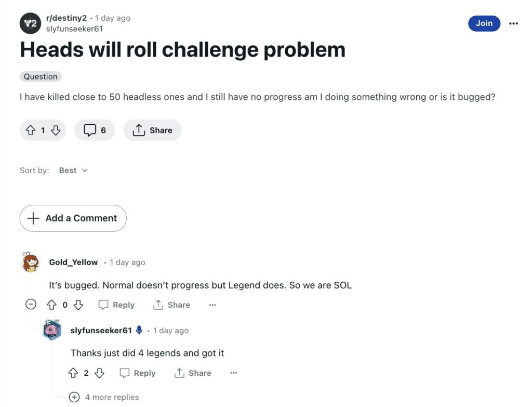Open post options three-dot menu

click(x=513, y=23)
